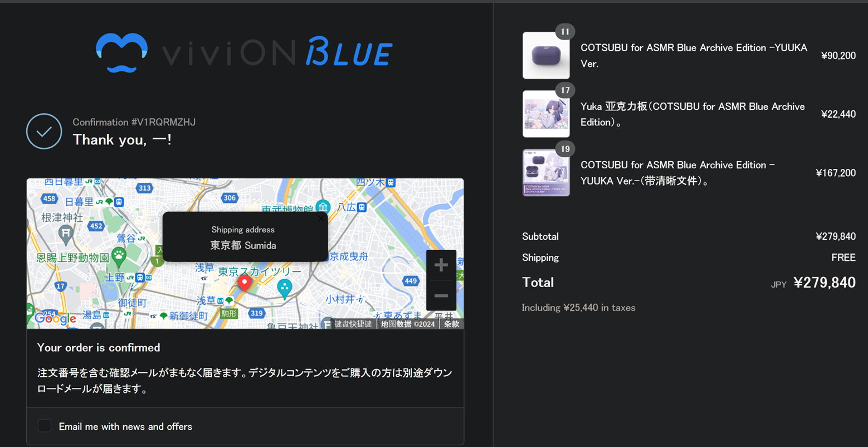Viewport: 868px width, 447px height.
Task: Click the purple COTSUBU earbuds thumbnail
Action: [x=546, y=56]
